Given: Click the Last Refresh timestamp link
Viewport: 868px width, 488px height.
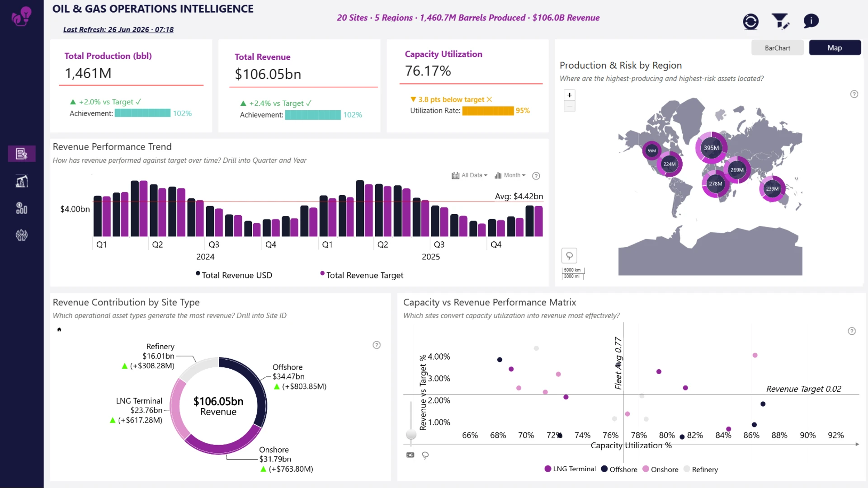Looking at the screenshot, I should click(118, 29).
